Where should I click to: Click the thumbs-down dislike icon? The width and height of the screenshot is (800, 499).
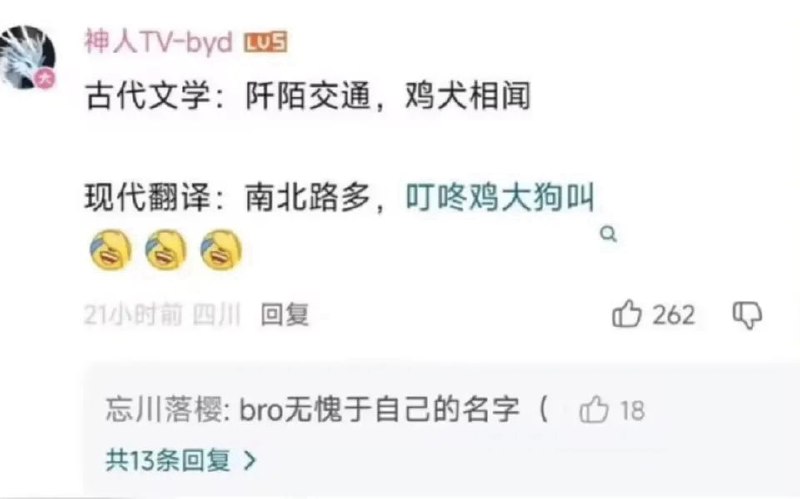[747, 315]
